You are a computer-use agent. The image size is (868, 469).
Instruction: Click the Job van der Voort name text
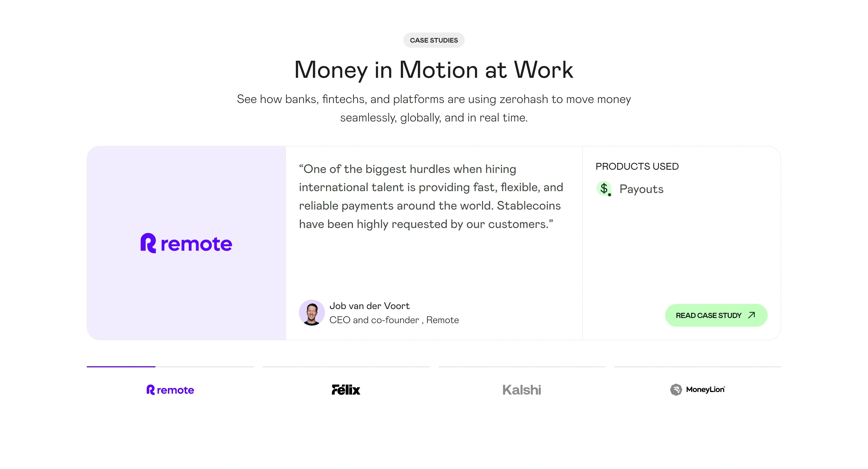[369, 306]
